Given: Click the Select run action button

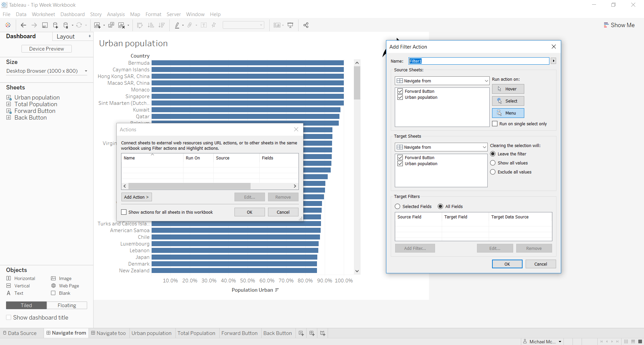Looking at the screenshot, I should [x=508, y=101].
